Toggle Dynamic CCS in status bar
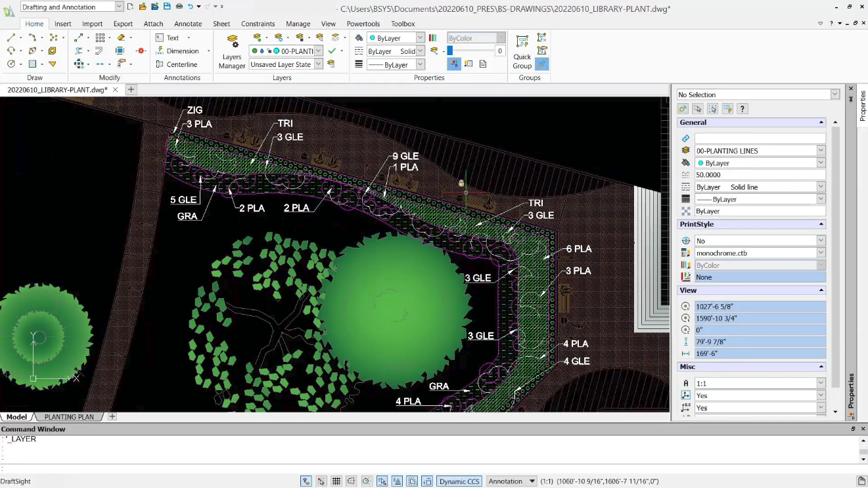The width and height of the screenshot is (868, 488). (x=459, y=481)
